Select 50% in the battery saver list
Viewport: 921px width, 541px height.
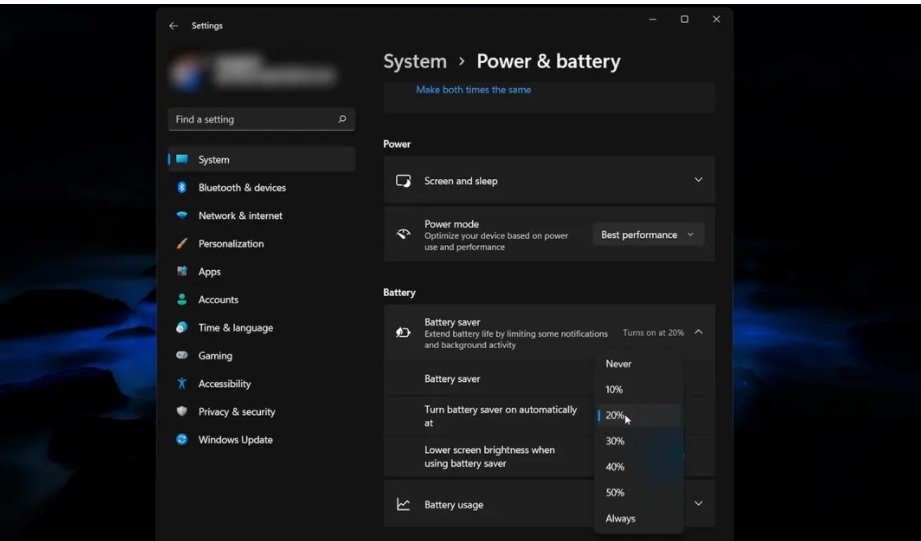pyautogui.click(x=639, y=493)
